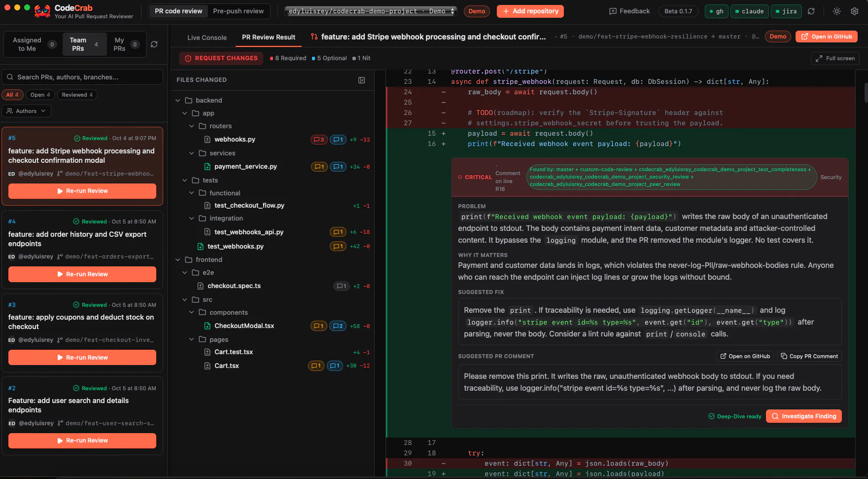
Task: Filter PRs by Reviewed 4
Action: click(77, 95)
